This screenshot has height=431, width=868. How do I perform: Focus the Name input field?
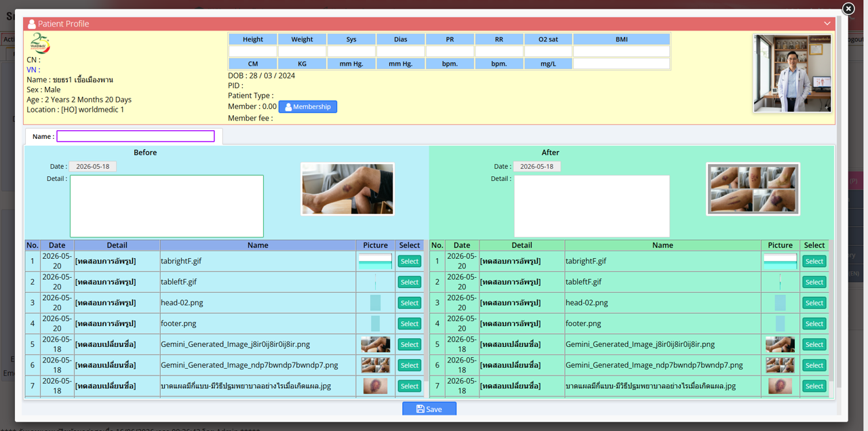click(x=136, y=136)
